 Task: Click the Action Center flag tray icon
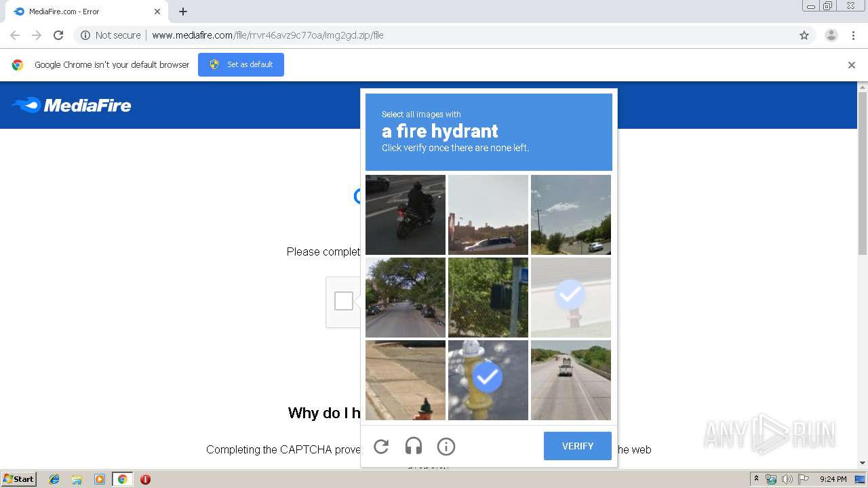(x=804, y=479)
